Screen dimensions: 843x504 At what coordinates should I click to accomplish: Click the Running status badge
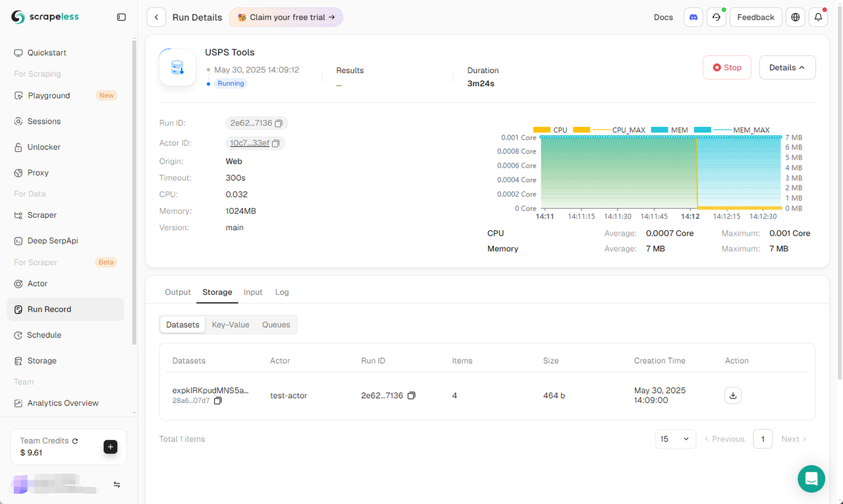231,84
